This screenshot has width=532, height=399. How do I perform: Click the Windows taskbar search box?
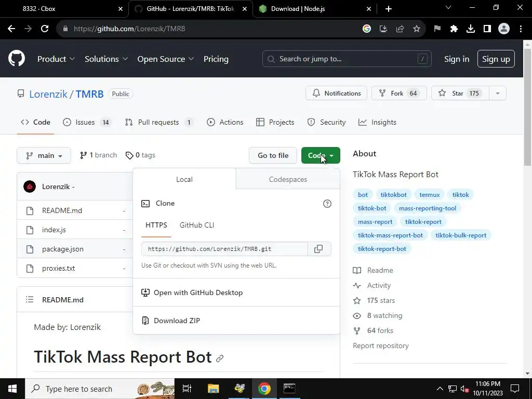(100, 389)
